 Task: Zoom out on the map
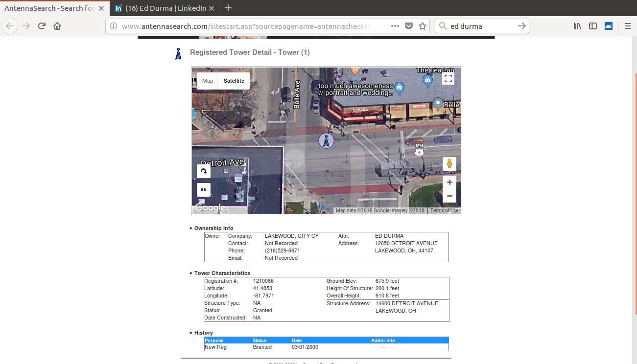(449, 196)
